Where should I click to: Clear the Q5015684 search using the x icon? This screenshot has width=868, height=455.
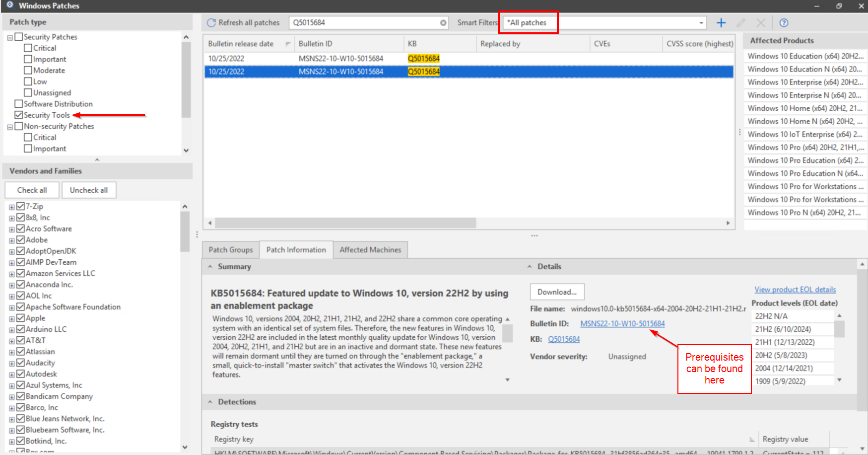tap(442, 22)
